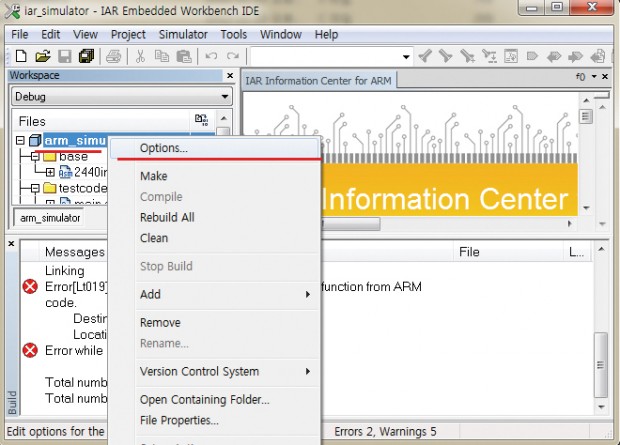
Task: Click the testcode folder icon
Action: tap(49, 188)
